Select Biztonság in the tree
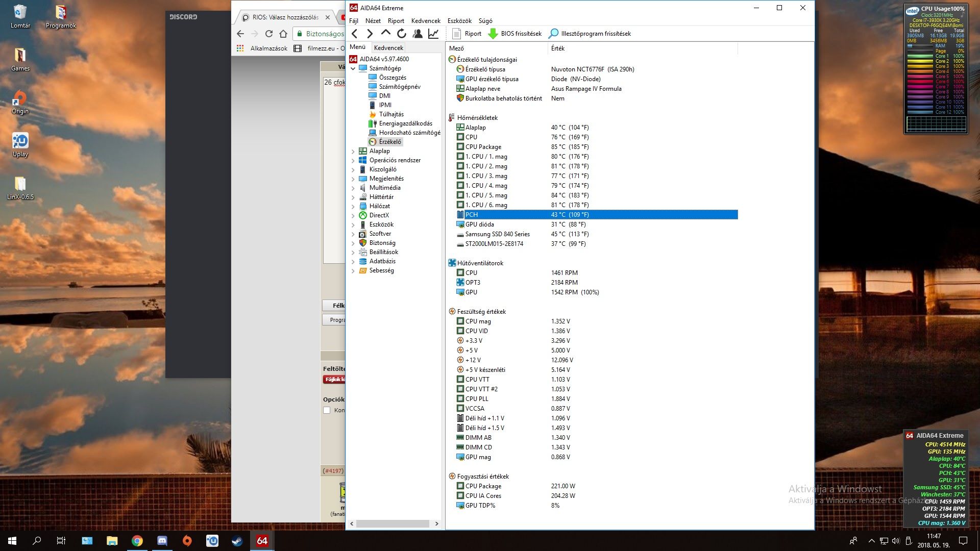Screen dimensions: 980x551 [382, 243]
